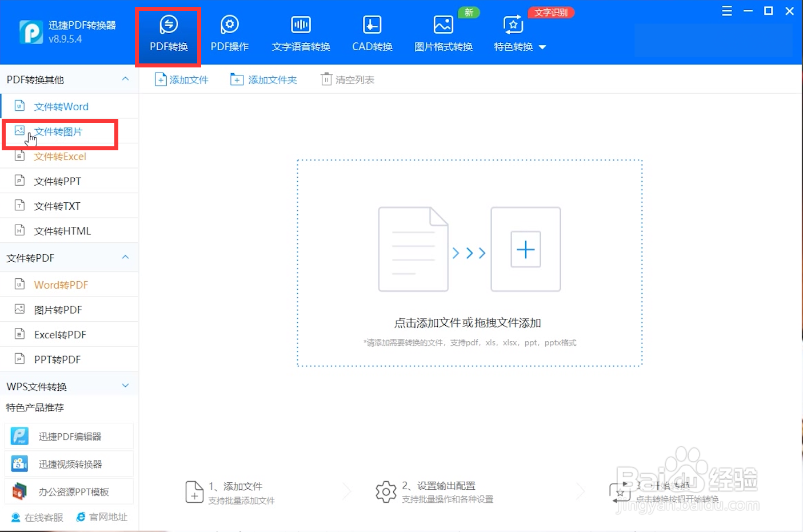Expand the WPS文件转换 section
803x532 pixels.
(125, 385)
